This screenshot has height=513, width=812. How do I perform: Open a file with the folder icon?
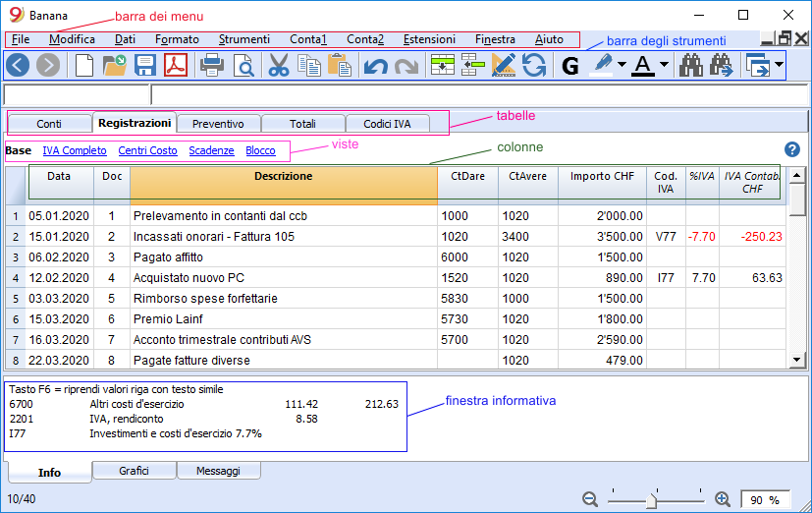click(115, 65)
